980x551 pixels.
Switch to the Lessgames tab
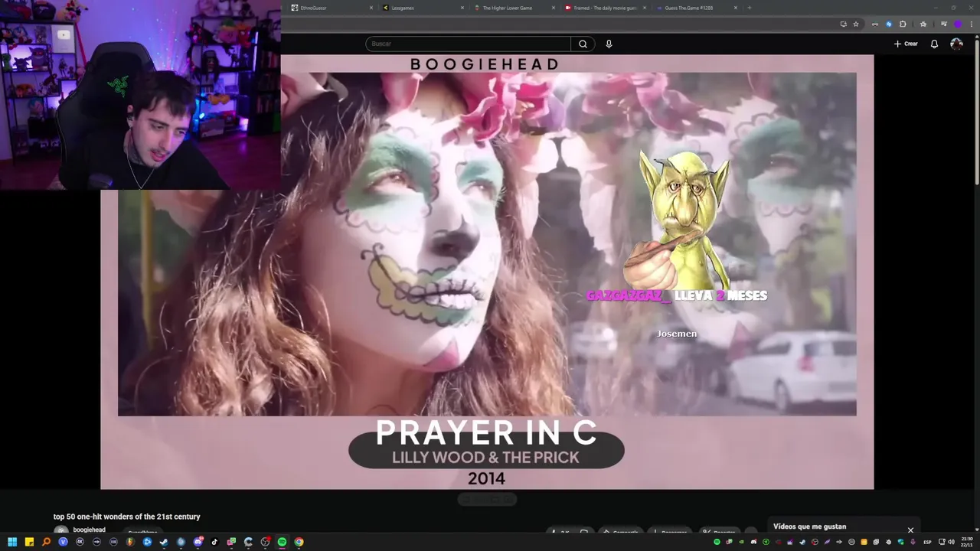[421, 8]
